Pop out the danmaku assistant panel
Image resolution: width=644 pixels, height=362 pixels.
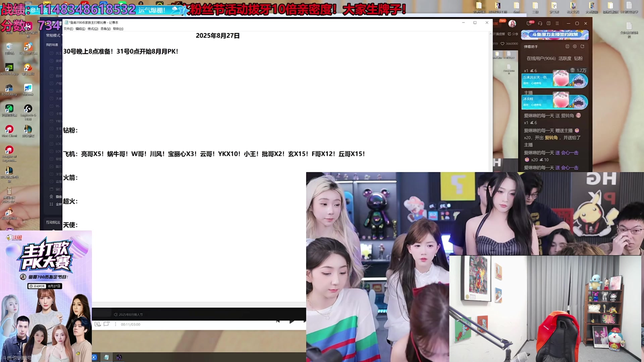(x=582, y=47)
